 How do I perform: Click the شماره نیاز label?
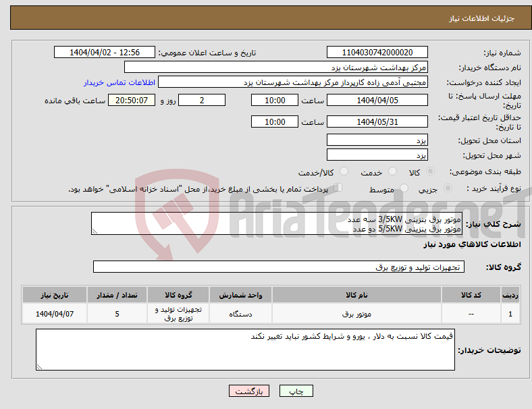pos(502,53)
